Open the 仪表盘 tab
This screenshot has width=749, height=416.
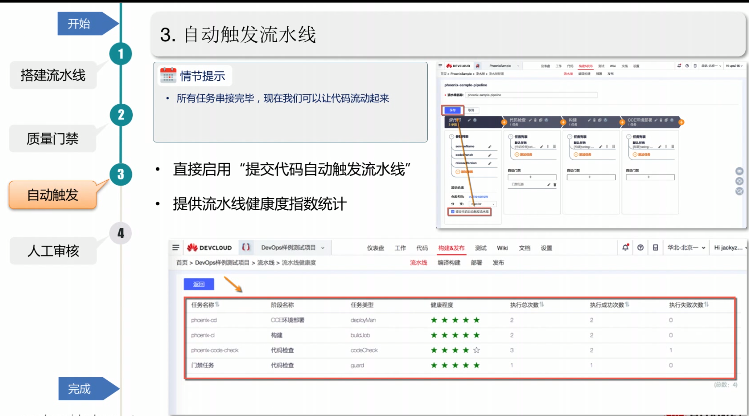[x=375, y=248]
